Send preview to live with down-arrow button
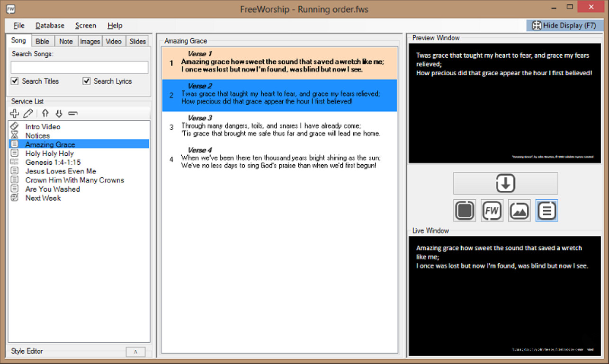Image resolution: width=609 pixels, height=364 pixels. pos(505,183)
